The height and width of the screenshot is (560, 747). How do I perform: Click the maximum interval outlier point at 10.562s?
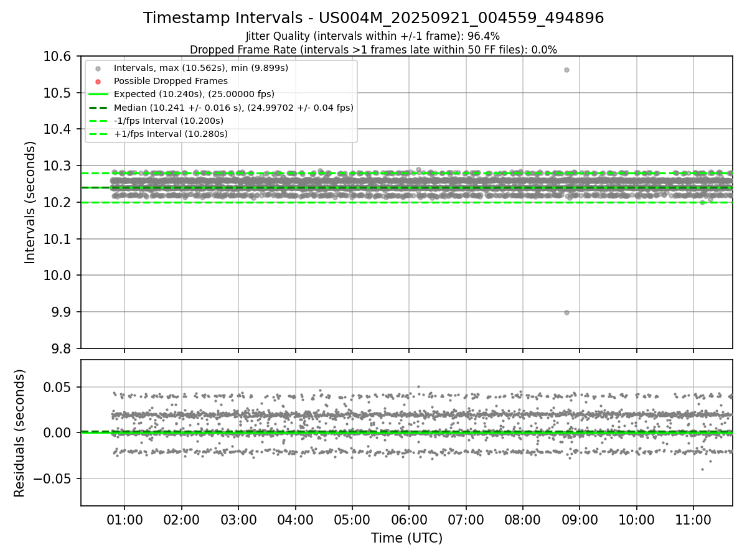tap(566, 70)
